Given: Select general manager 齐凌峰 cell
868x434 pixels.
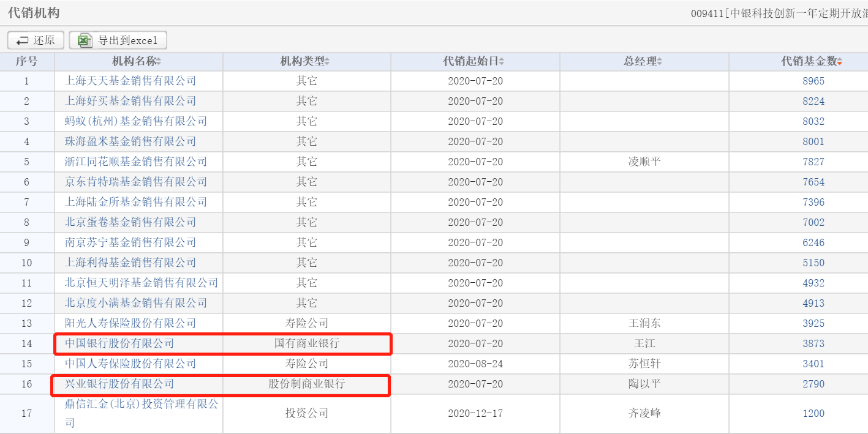Looking at the screenshot, I should pos(644,413).
